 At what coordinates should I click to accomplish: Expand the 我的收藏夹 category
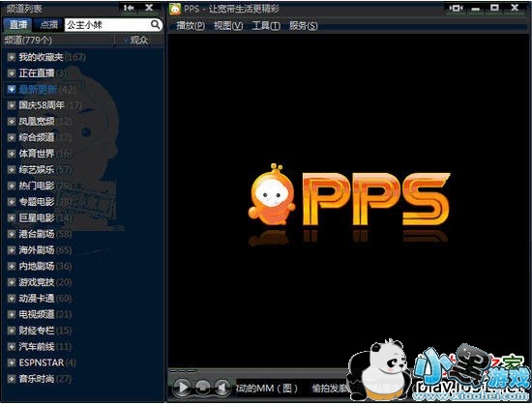click(x=12, y=57)
